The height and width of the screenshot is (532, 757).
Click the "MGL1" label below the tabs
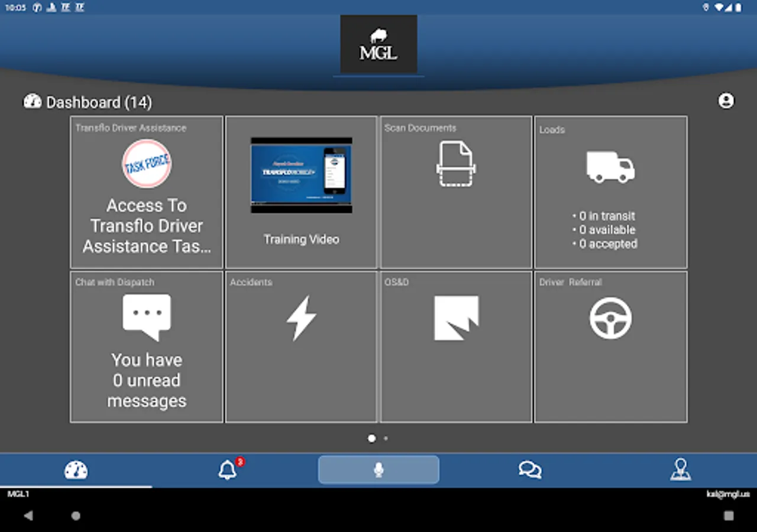point(18,494)
